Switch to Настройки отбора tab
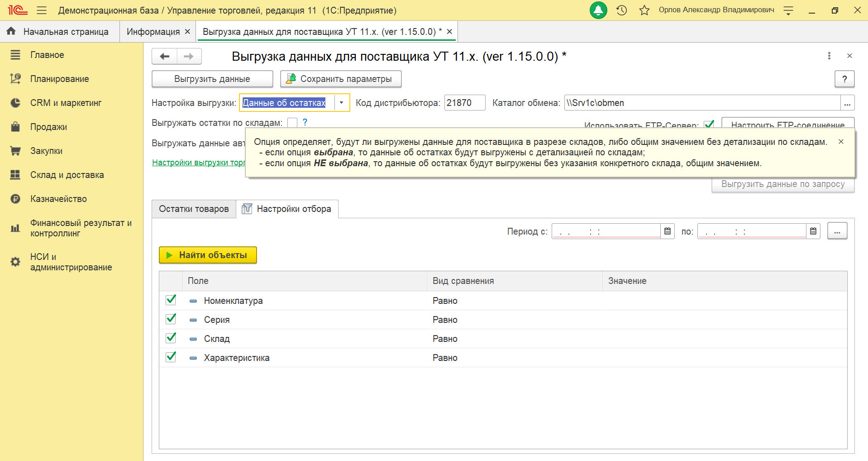Screen dimensions: 868x461 tap(287, 209)
